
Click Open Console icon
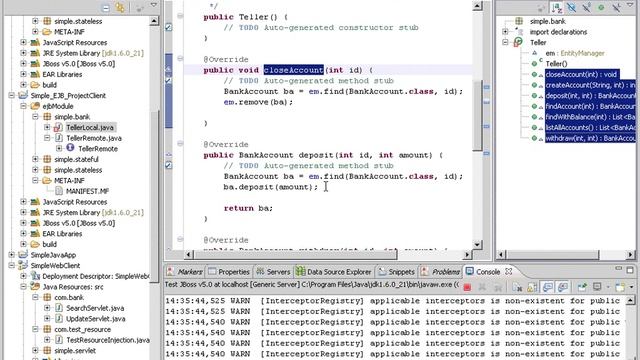tap(620, 287)
